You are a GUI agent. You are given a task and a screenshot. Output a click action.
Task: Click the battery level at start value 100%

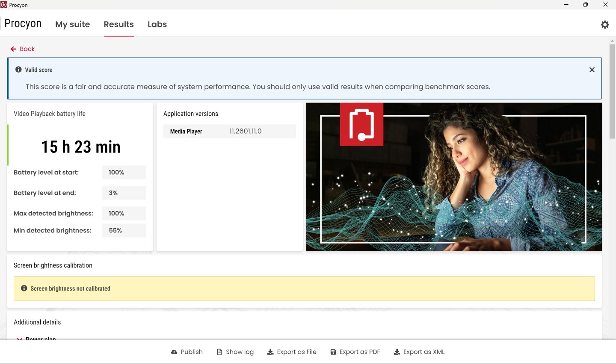point(124,172)
